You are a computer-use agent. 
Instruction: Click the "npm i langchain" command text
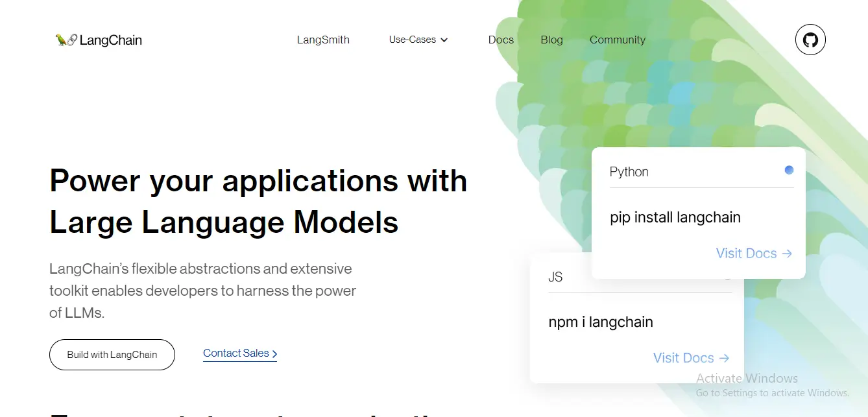pos(601,322)
